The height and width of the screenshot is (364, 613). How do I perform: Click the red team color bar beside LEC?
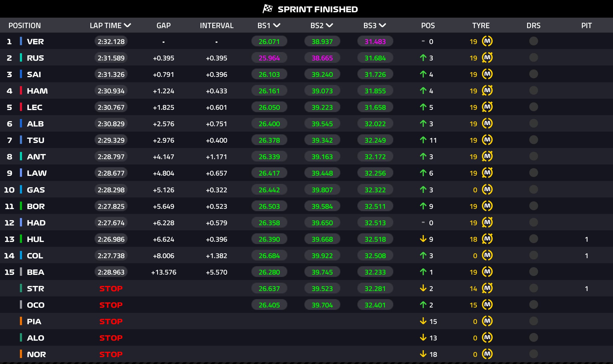click(x=21, y=107)
